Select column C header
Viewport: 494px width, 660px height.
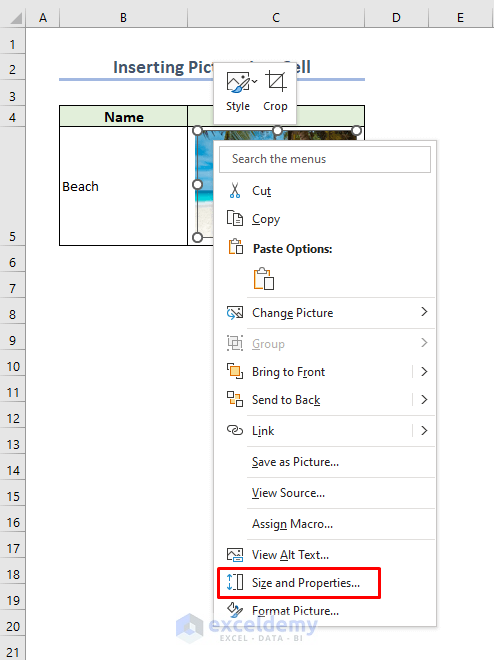click(x=276, y=18)
